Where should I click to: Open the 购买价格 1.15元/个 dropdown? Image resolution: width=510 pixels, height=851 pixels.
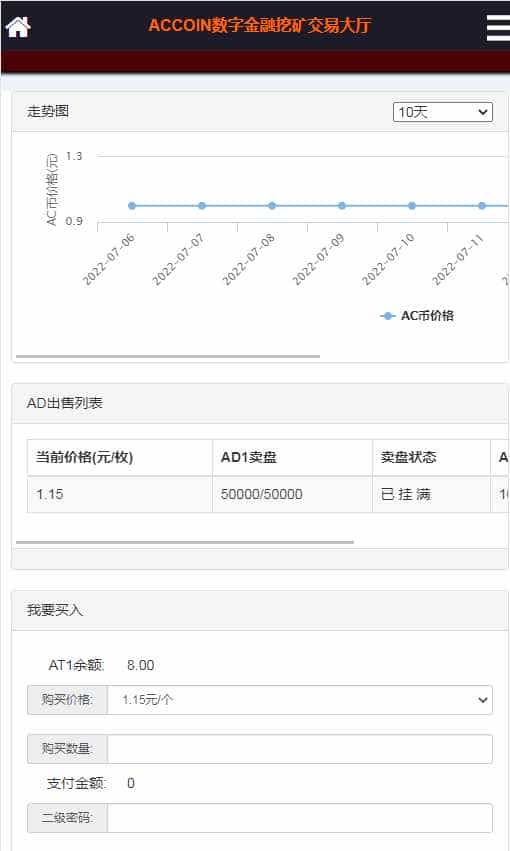tap(300, 700)
